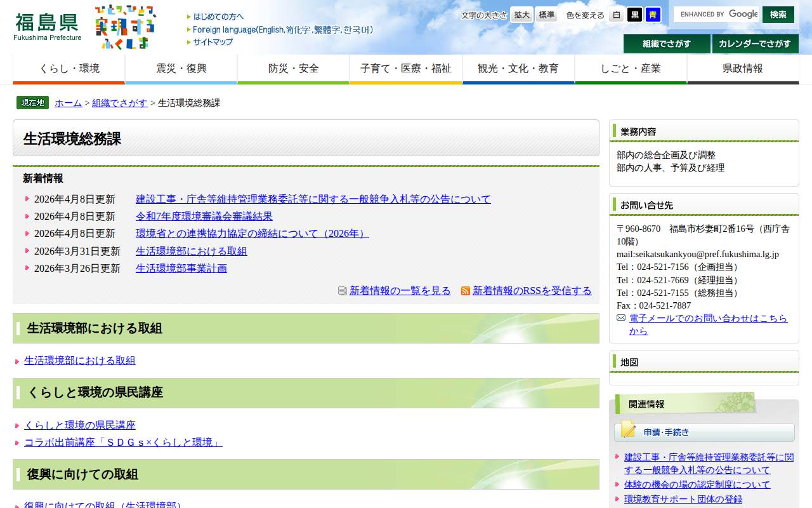Viewport: 812px width, 508px height.
Task: Open the くらし・環境 menu tab
Action: [69, 69]
